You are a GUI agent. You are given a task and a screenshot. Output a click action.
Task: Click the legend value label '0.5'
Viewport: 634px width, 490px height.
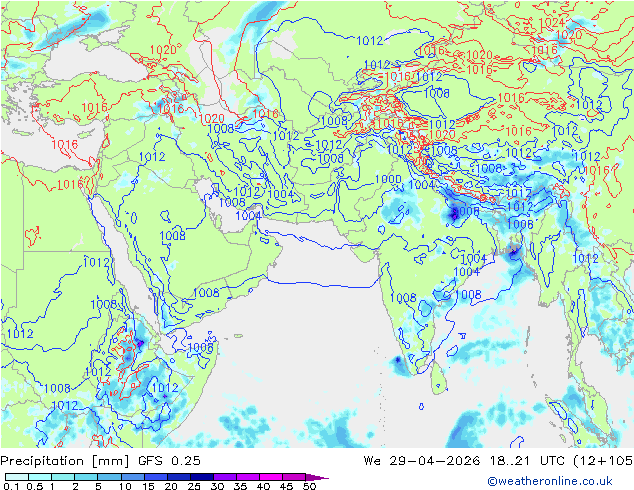35,486
